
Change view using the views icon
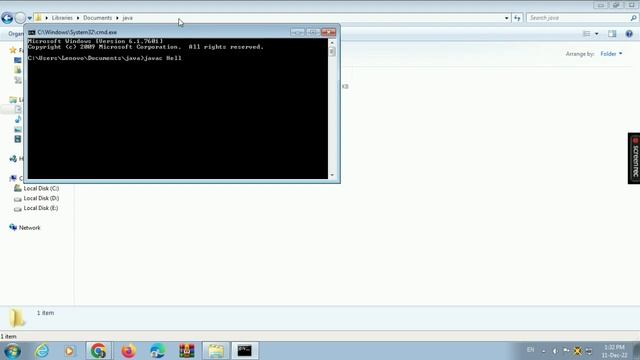(587, 34)
